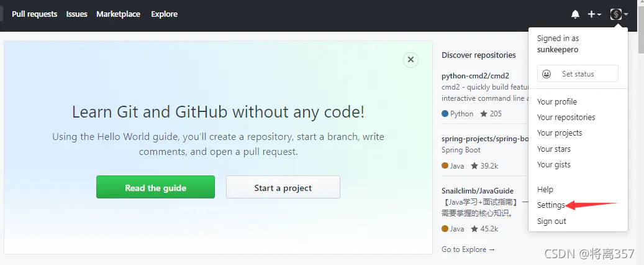Open the notifications bell icon

[x=576, y=14]
